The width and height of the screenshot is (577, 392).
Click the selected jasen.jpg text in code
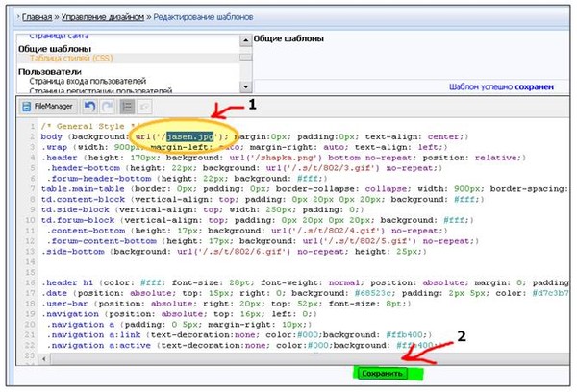tap(189, 136)
